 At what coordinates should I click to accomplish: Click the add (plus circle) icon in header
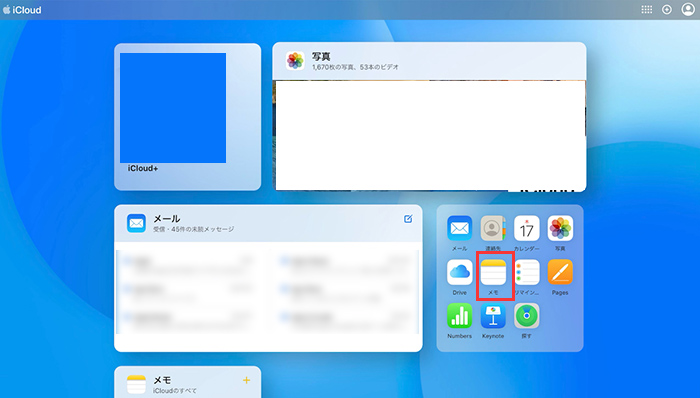(x=667, y=9)
